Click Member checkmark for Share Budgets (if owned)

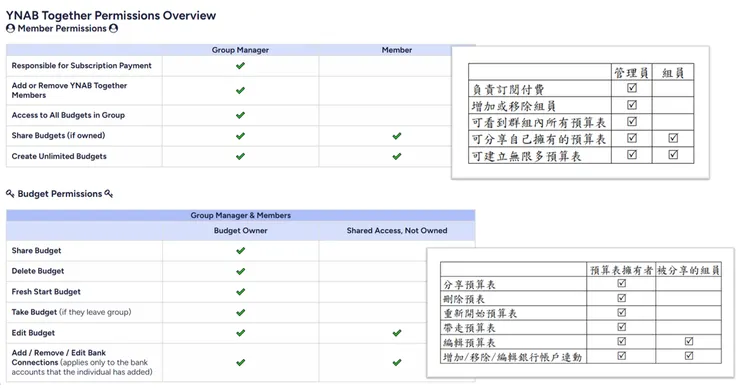pos(397,136)
